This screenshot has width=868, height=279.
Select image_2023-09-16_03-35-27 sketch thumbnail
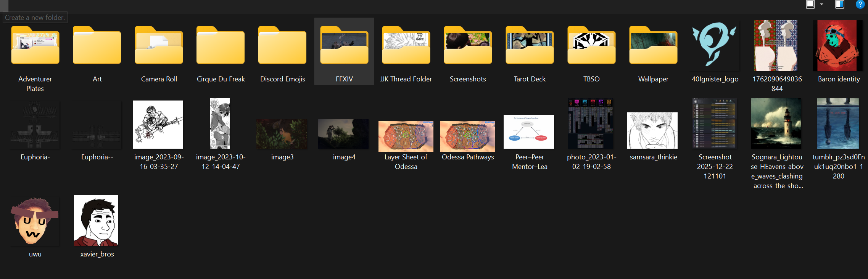coord(158,125)
